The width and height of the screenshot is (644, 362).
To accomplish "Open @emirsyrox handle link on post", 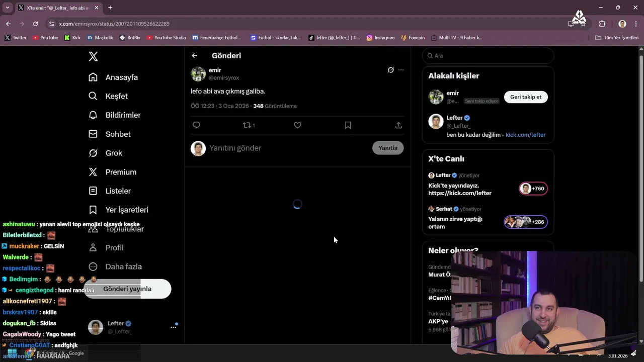I will click(x=224, y=78).
